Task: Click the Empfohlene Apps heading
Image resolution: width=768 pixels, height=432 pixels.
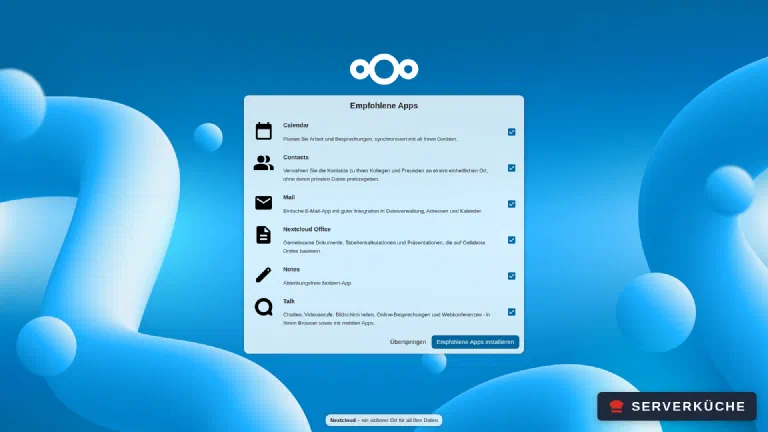Action: coord(384,105)
